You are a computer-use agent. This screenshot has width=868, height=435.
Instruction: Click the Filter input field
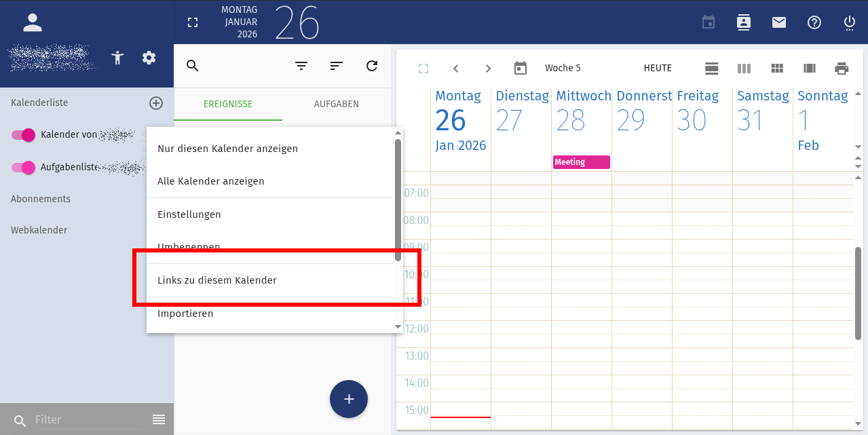(88, 419)
